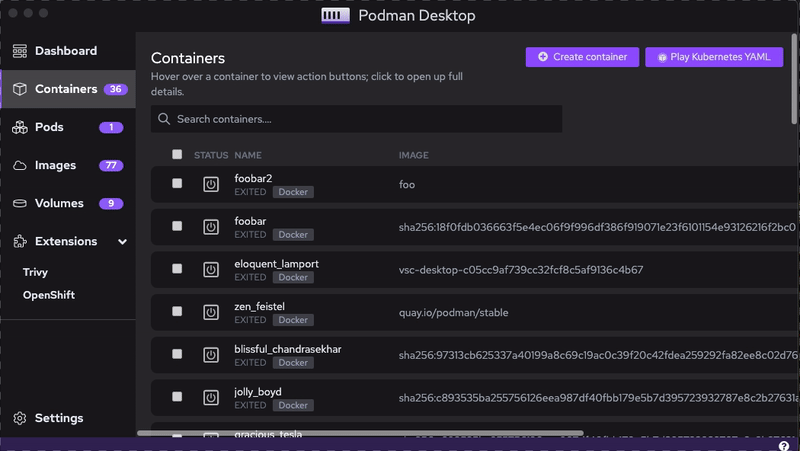Viewport: 800px width, 451px height.
Task: Open the Containers tab in sidebar
Action: pos(66,89)
